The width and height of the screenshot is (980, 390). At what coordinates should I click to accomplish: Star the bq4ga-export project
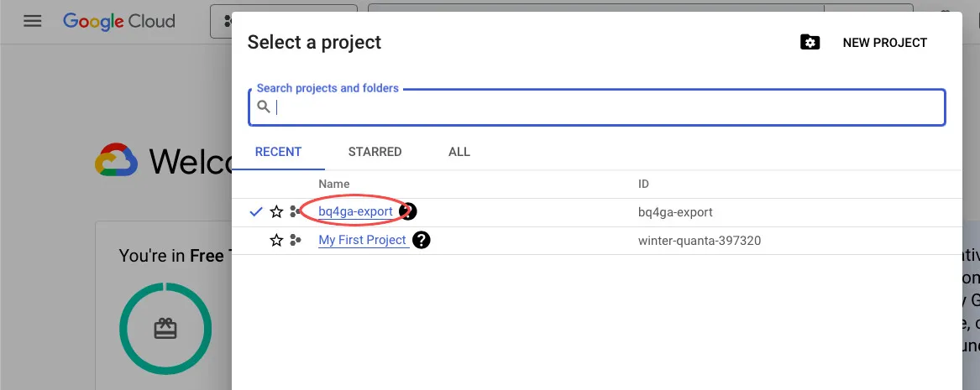276,212
